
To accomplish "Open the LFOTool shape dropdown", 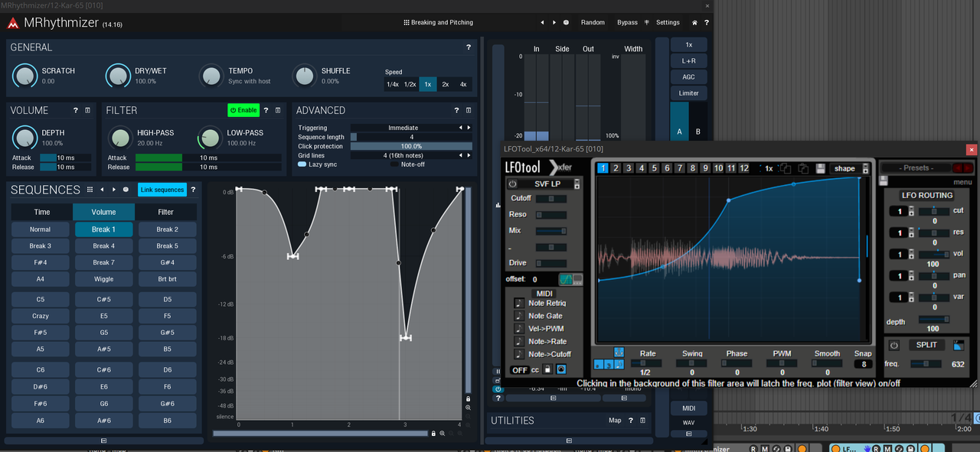I will pos(850,168).
